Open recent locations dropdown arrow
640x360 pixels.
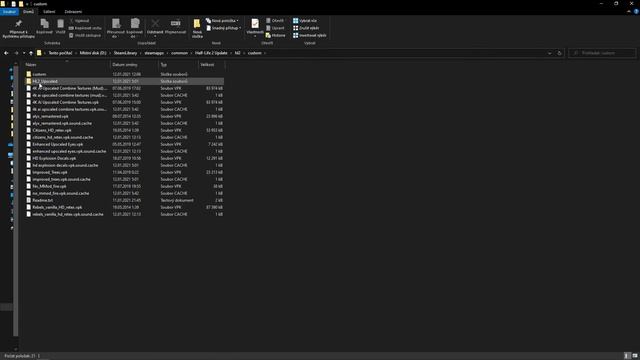tap(24, 53)
